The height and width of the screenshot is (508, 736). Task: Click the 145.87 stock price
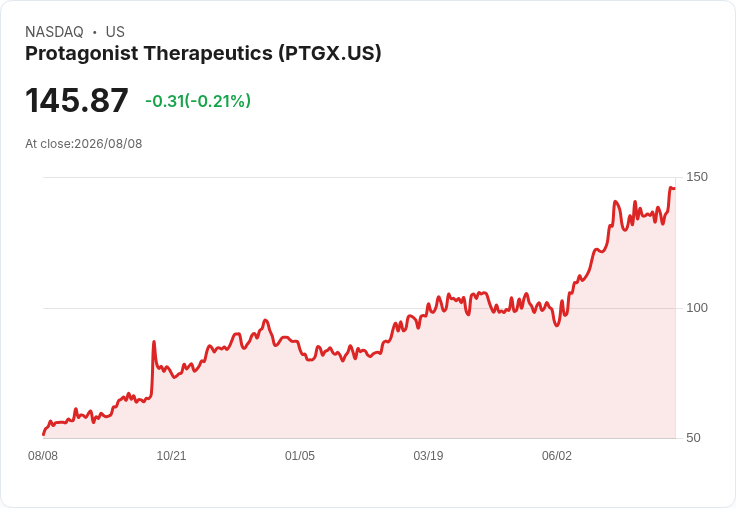pyautogui.click(x=77, y=100)
